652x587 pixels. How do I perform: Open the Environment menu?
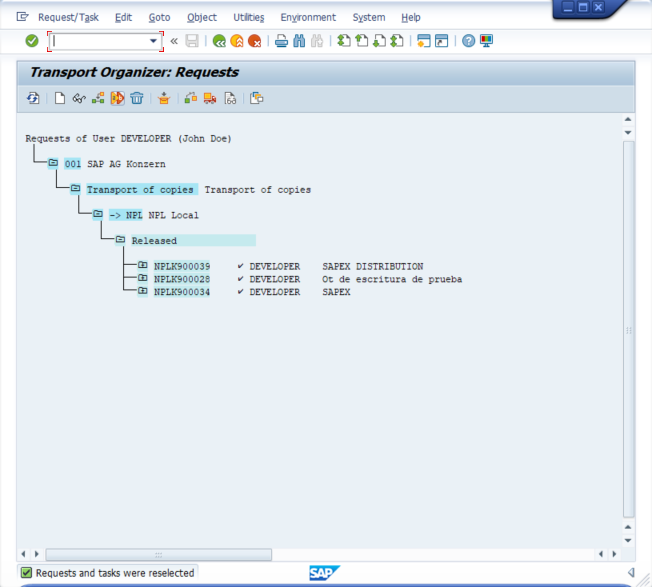[x=308, y=17]
